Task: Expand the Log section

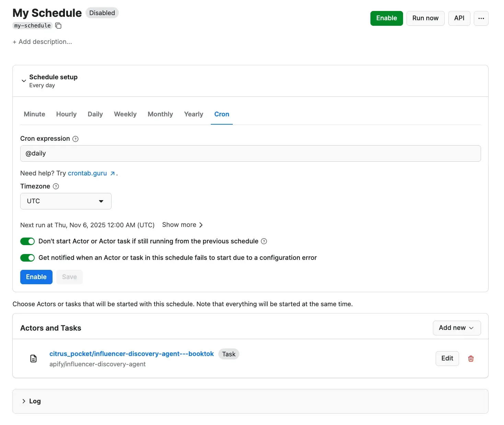Action: tap(24, 401)
